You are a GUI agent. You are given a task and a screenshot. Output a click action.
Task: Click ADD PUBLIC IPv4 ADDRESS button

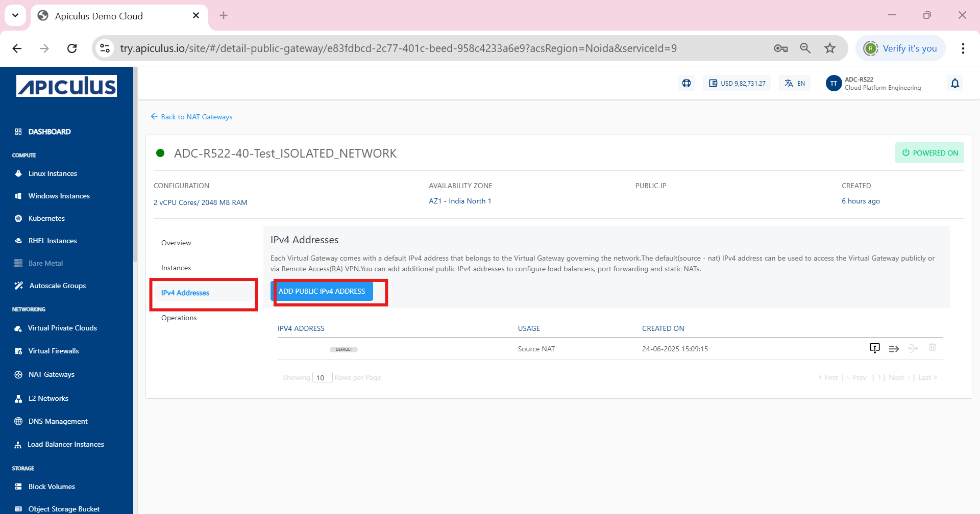[x=322, y=291]
